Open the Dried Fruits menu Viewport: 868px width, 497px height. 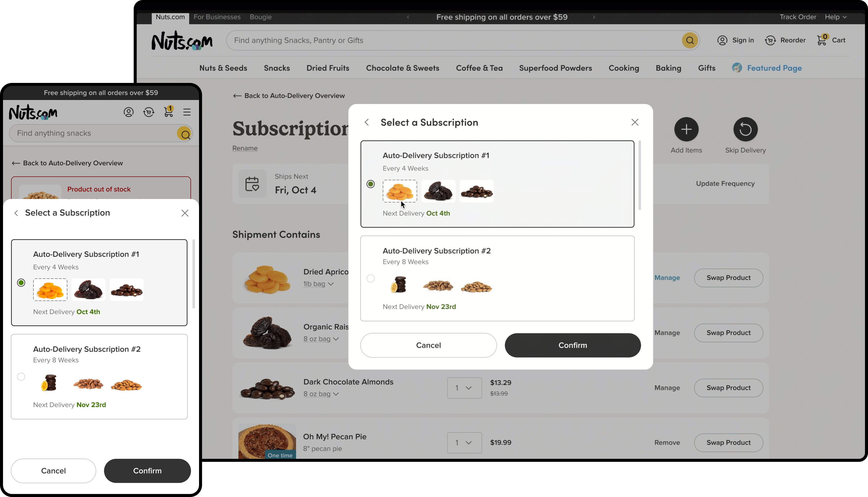[x=328, y=68]
